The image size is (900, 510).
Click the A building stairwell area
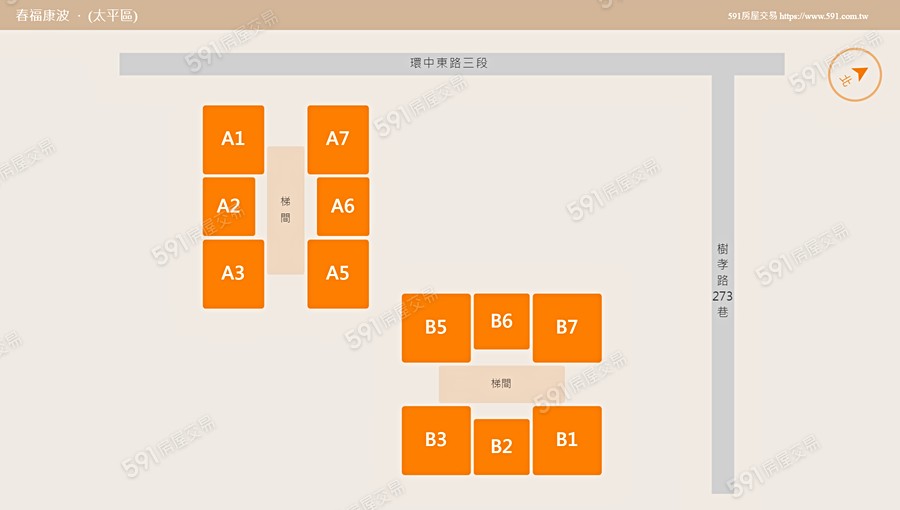[x=286, y=210]
